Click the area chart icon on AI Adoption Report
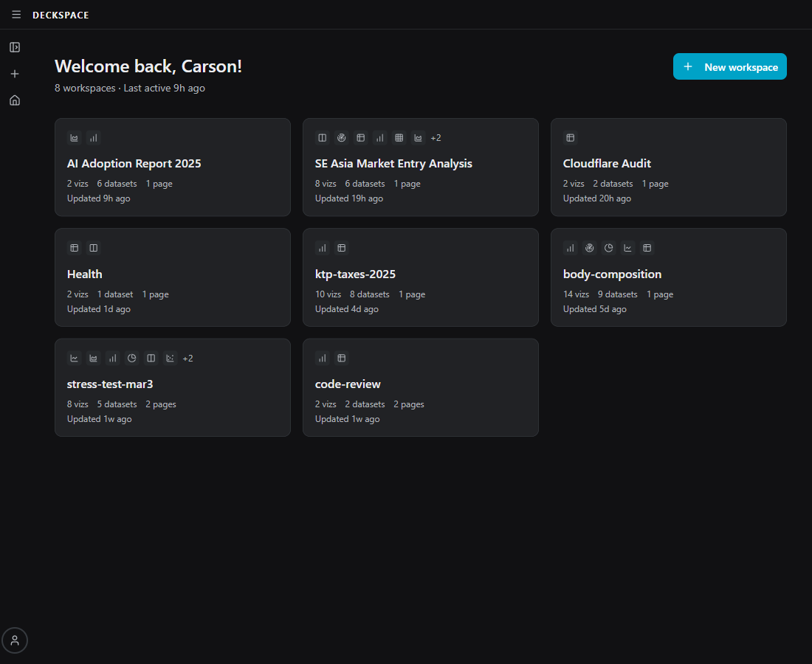 coord(74,137)
